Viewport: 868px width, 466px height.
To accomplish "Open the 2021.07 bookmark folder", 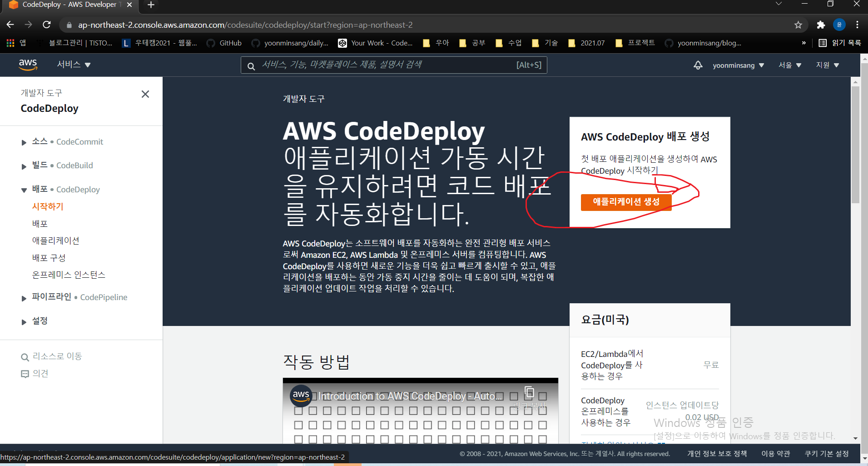I will 586,43.
